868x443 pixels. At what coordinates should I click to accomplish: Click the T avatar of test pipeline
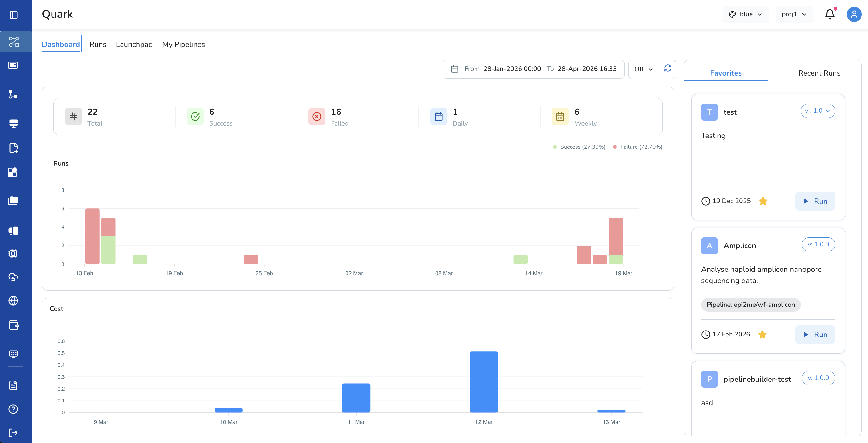click(x=710, y=112)
